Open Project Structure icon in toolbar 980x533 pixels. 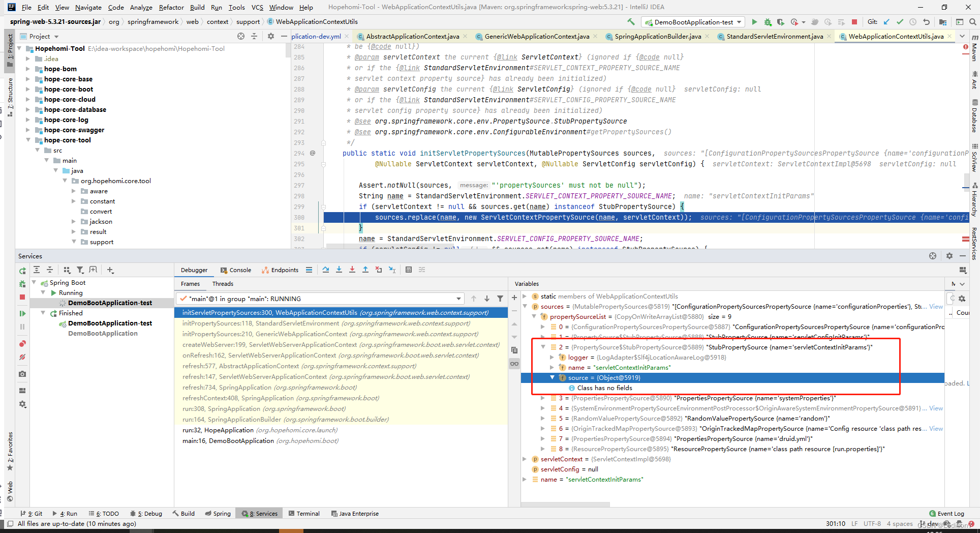pyautogui.click(x=943, y=22)
